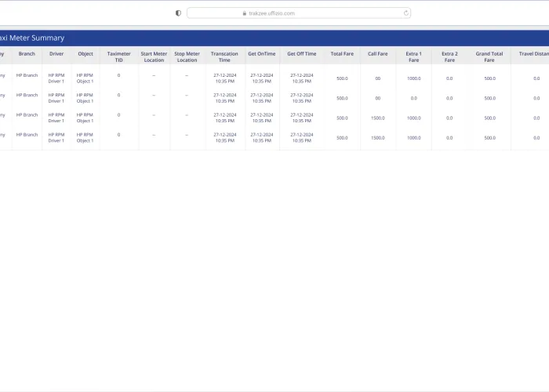The width and height of the screenshot is (549, 392).
Task: Select the Extra 2 Fare column header
Action: tap(449, 56)
